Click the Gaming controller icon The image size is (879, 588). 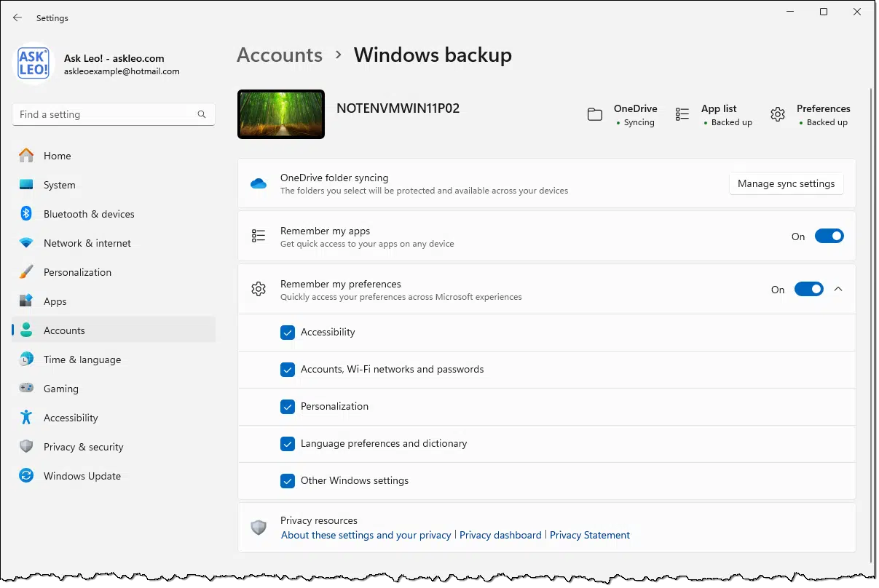click(26, 389)
